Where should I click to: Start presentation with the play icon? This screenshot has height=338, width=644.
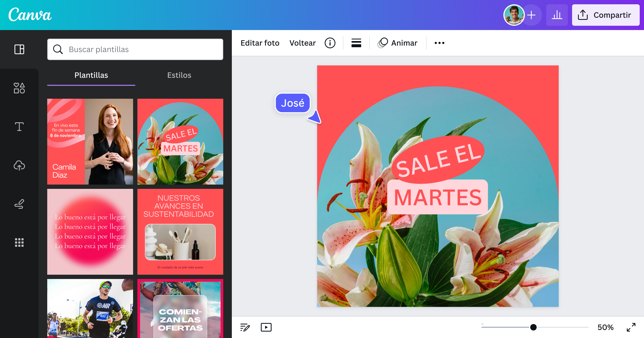(x=266, y=327)
